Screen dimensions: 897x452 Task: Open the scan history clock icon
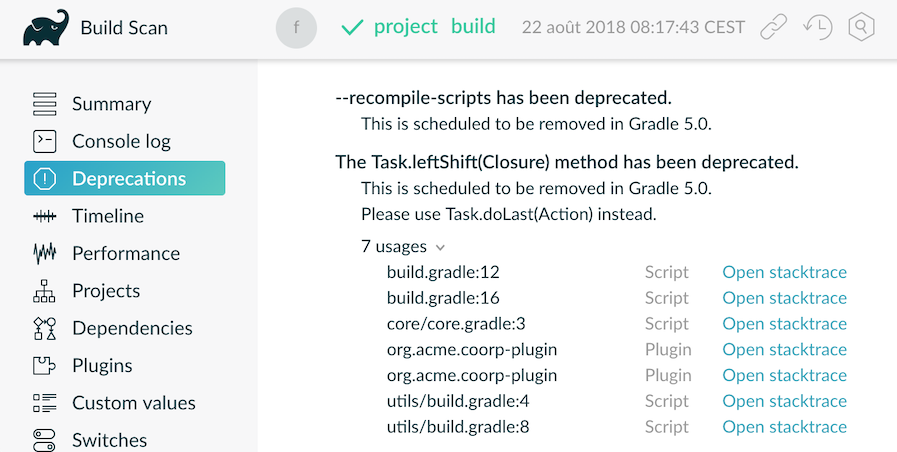817,28
